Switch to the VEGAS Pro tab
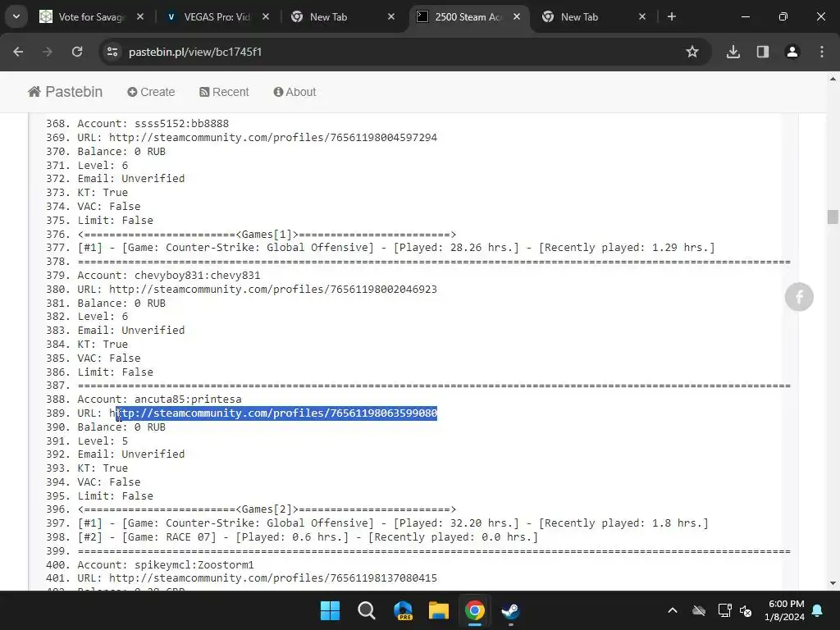This screenshot has width=840, height=630. (217, 17)
